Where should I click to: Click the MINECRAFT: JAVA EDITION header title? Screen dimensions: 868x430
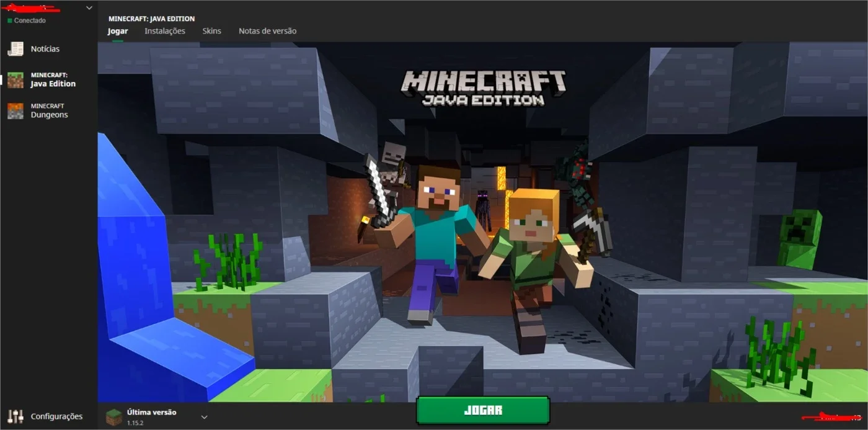pyautogui.click(x=151, y=19)
